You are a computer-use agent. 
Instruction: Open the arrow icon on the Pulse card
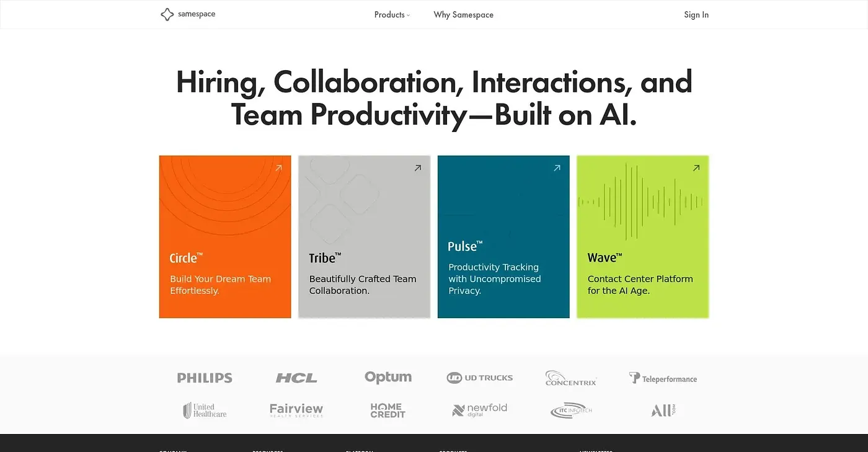coord(557,168)
